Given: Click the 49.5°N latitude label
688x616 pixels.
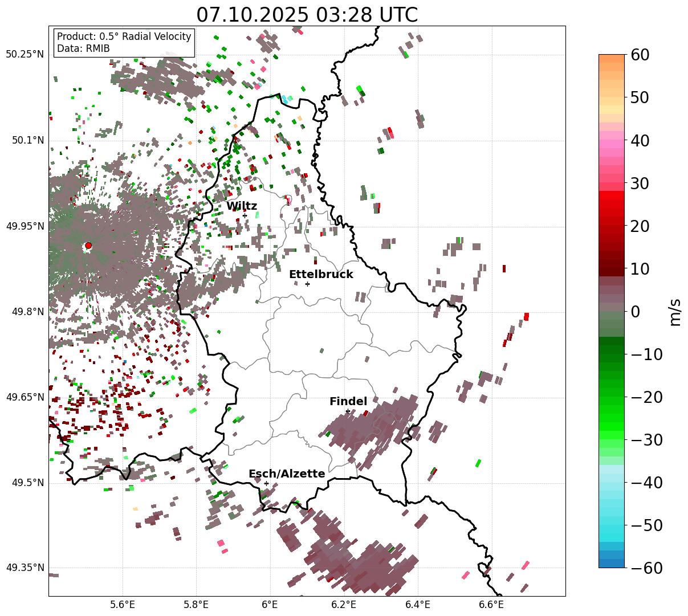Looking at the screenshot, I should click(x=27, y=483).
